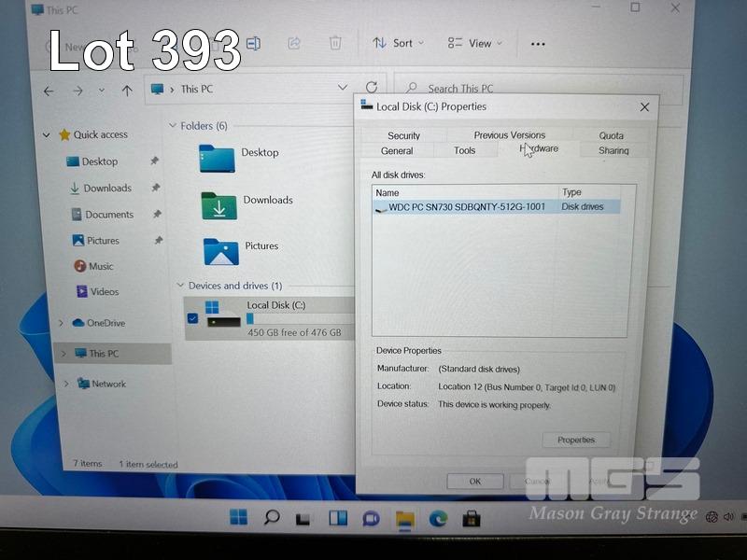Open the Tools tab in Properties
The height and width of the screenshot is (560, 747).
pos(464,150)
